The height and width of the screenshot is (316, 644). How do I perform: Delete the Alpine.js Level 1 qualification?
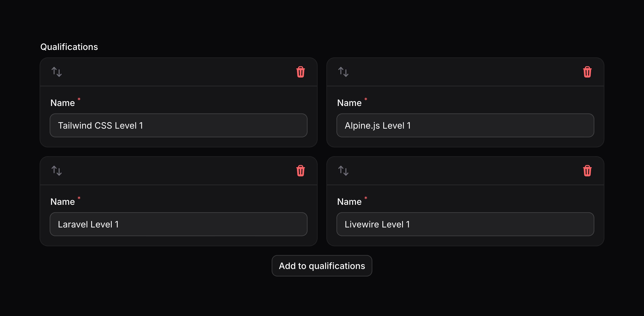[587, 72]
